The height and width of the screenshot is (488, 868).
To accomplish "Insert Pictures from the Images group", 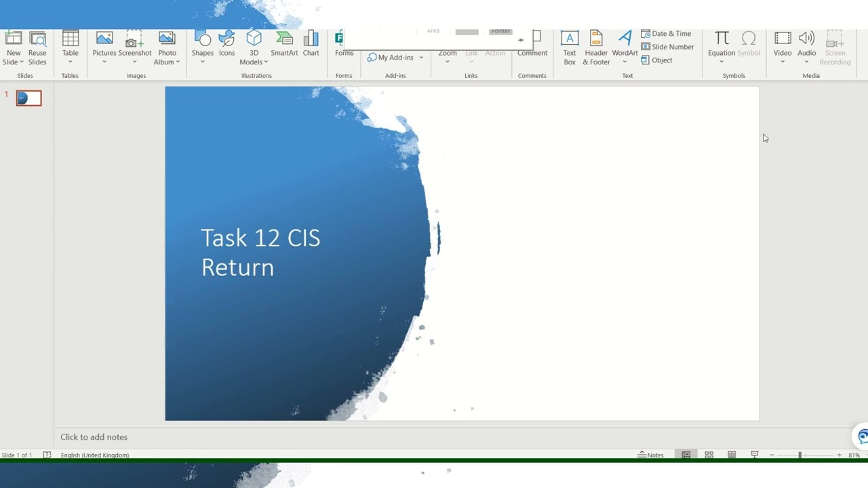I will 104,47.
